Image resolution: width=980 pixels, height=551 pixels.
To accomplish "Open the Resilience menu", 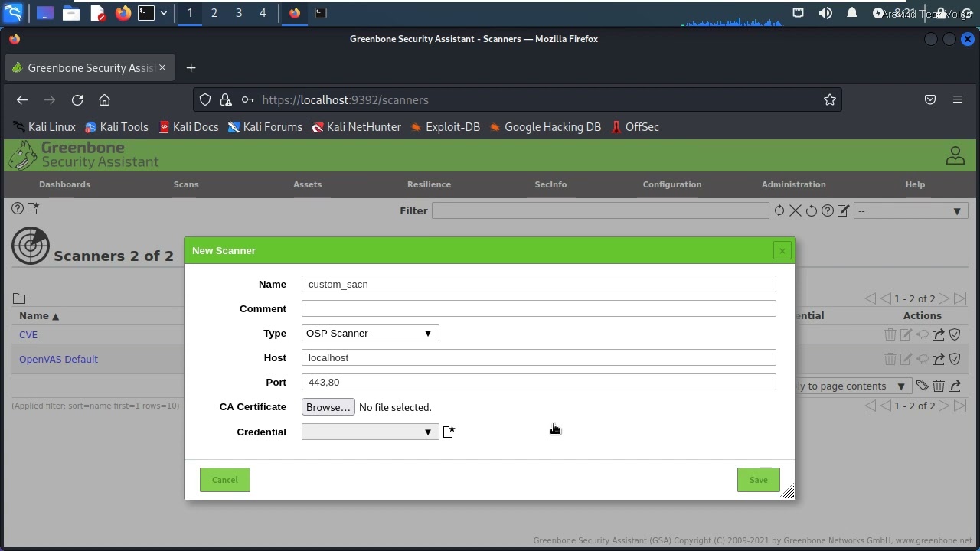I will 429,184.
